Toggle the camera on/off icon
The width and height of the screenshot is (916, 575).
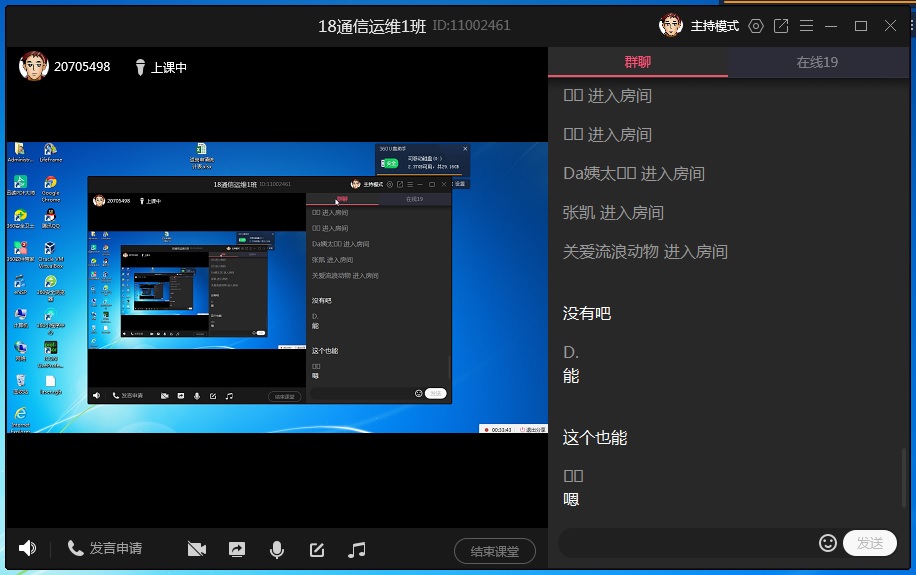[196, 549]
